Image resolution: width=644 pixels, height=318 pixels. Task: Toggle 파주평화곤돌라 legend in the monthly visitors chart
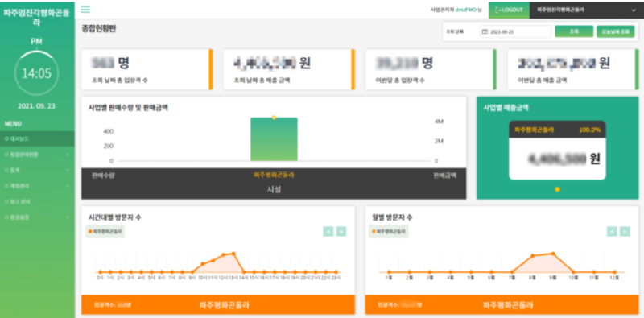click(x=389, y=232)
